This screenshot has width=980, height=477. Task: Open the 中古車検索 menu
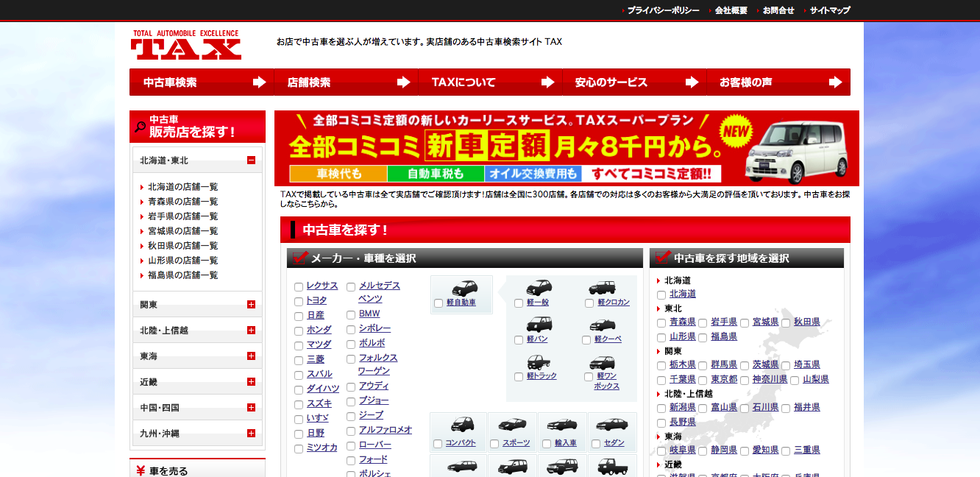(202, 82)
